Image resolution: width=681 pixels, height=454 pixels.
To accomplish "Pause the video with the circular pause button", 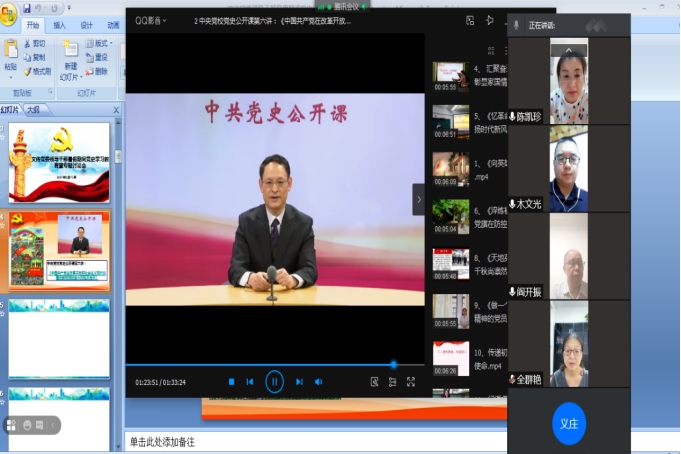I will [274, 381].
